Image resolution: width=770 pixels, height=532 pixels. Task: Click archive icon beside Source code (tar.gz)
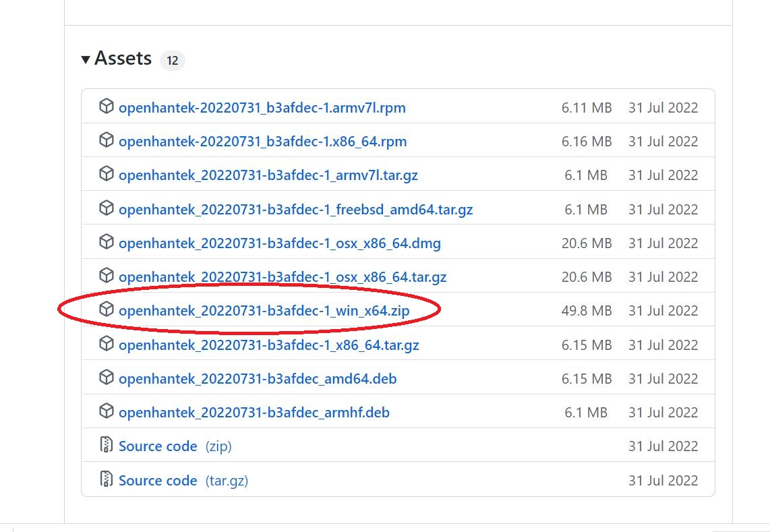click(106, 479)
